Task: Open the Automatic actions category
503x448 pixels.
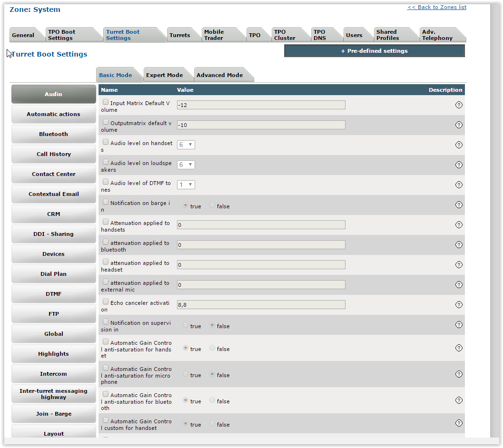Action: pyautogui.click(x=54, y=114)
